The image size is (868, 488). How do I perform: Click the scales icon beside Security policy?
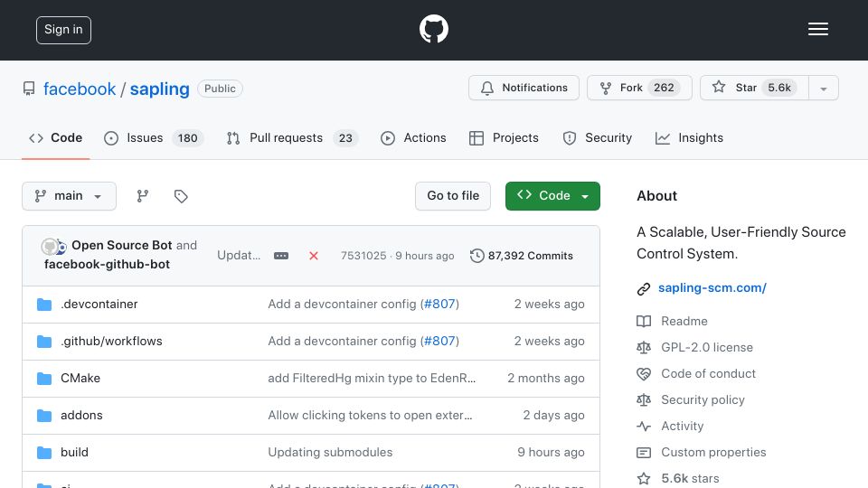coord(643,400)
